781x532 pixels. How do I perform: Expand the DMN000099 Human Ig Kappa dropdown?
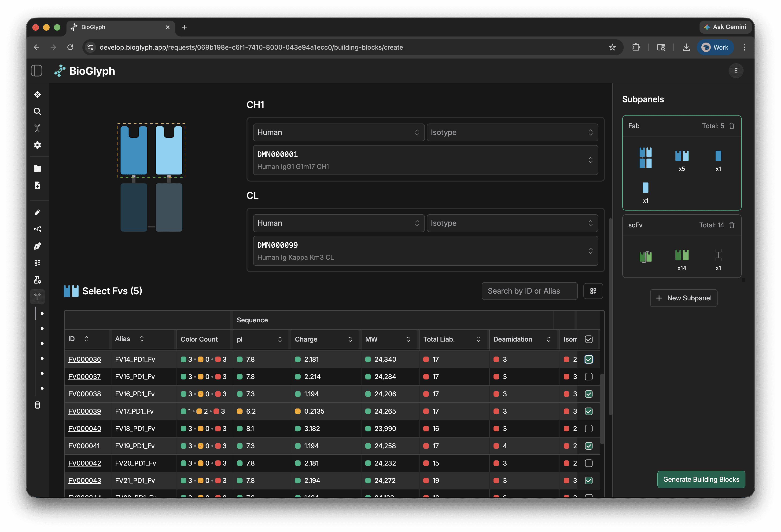click(425, 251)
